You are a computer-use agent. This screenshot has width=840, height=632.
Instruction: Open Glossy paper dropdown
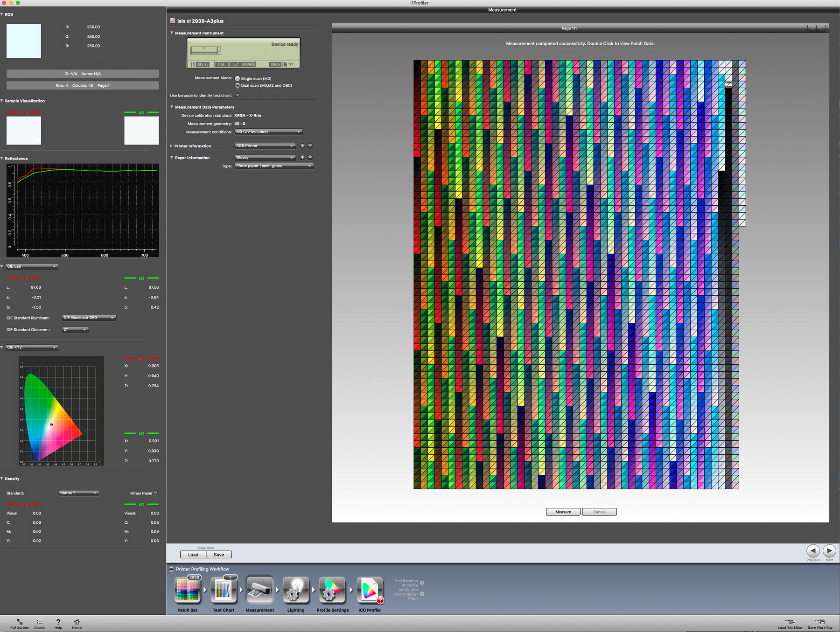[265, 158]
